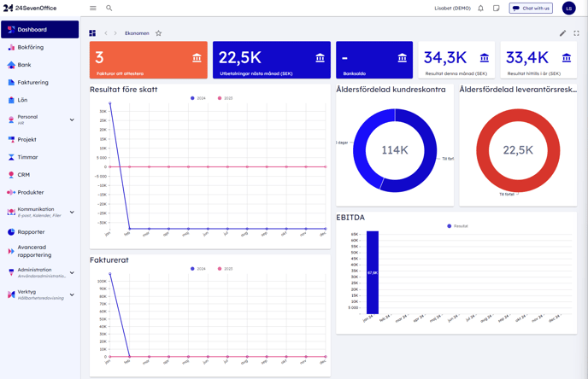Viewport: 588px width, 379px height.
Task: Enter fullscreen mode for the dashboard
Action: (x=576, y=33)
